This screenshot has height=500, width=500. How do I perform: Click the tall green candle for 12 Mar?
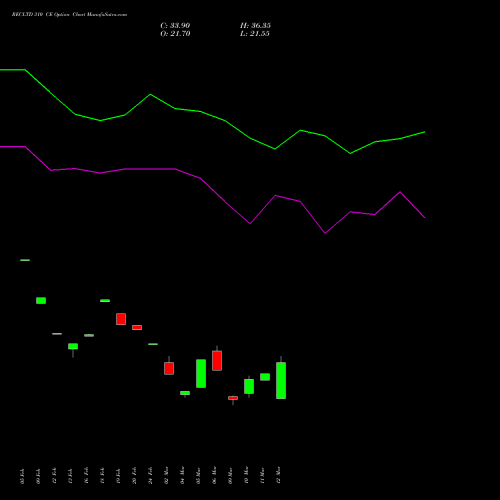(x=281, y=380)
